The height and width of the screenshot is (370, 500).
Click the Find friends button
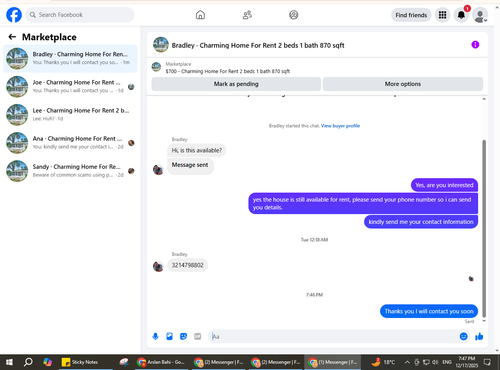click(x=411, y=15)
